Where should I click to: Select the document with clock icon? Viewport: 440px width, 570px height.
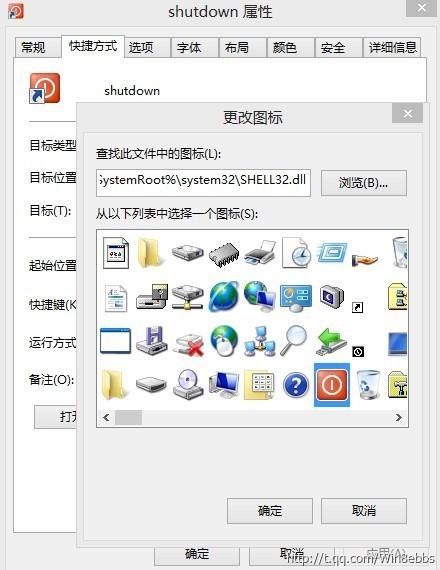tap(296, 252)
